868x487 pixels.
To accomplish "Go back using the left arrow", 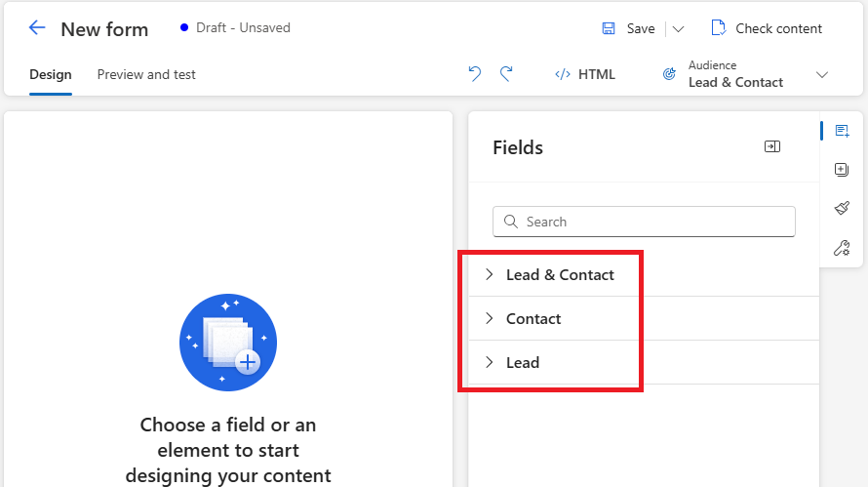I will pos(37,28).
